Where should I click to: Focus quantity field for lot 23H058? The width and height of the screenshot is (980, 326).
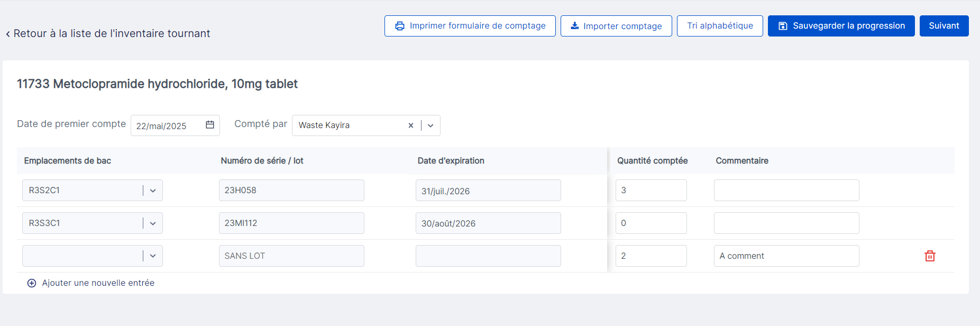tap(651, 191)
